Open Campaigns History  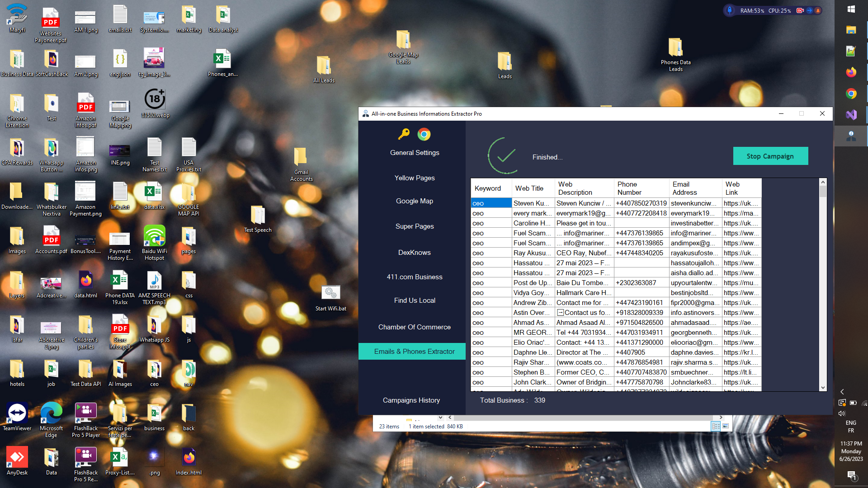(411, 400)
